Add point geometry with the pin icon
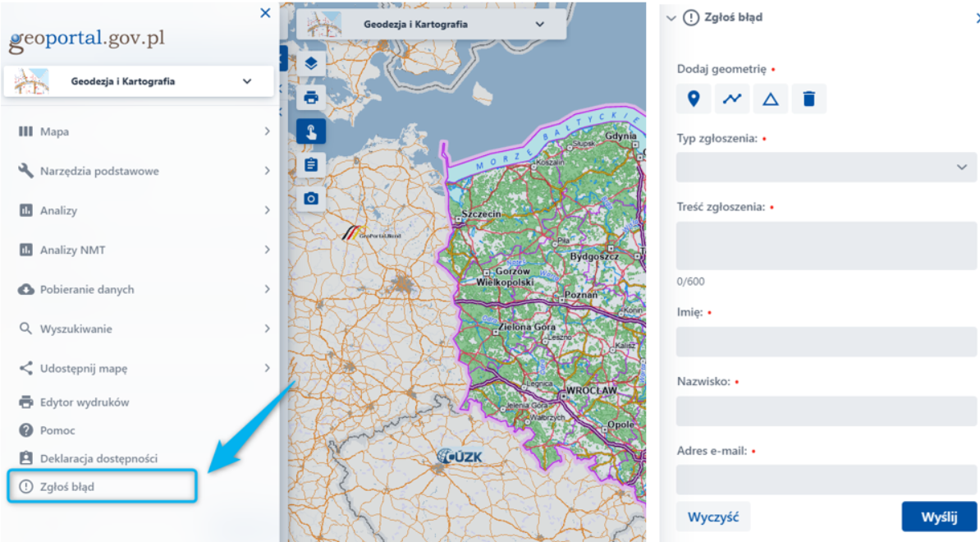The width and height of the screenshot is (980, 542). pos(694,99)
